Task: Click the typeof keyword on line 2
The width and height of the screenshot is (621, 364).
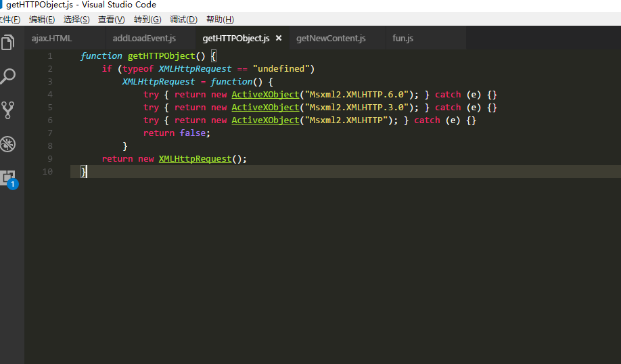Action: [138, 69]
